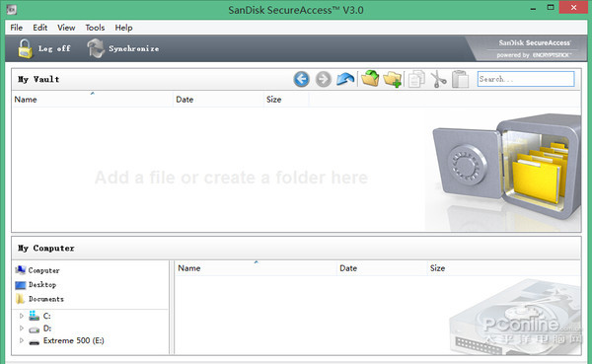Sort My Computer list by Date
592x364 pixels.
[x=382, y=268]
